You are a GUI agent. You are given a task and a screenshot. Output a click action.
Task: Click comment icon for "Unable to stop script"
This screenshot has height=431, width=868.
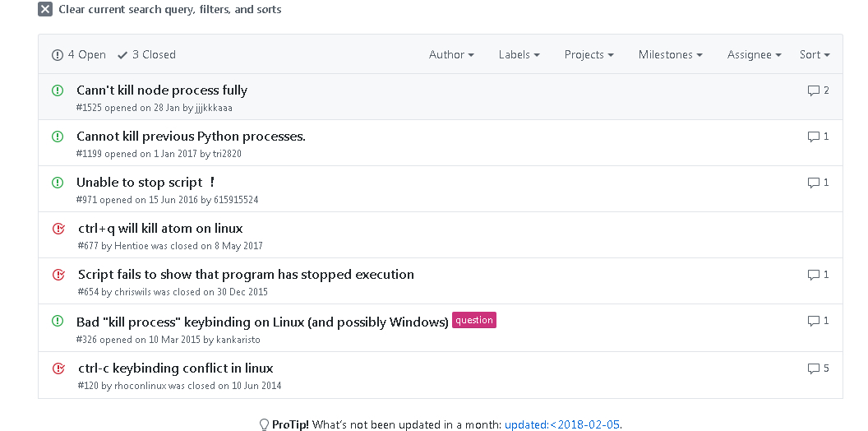pos(814,183)
